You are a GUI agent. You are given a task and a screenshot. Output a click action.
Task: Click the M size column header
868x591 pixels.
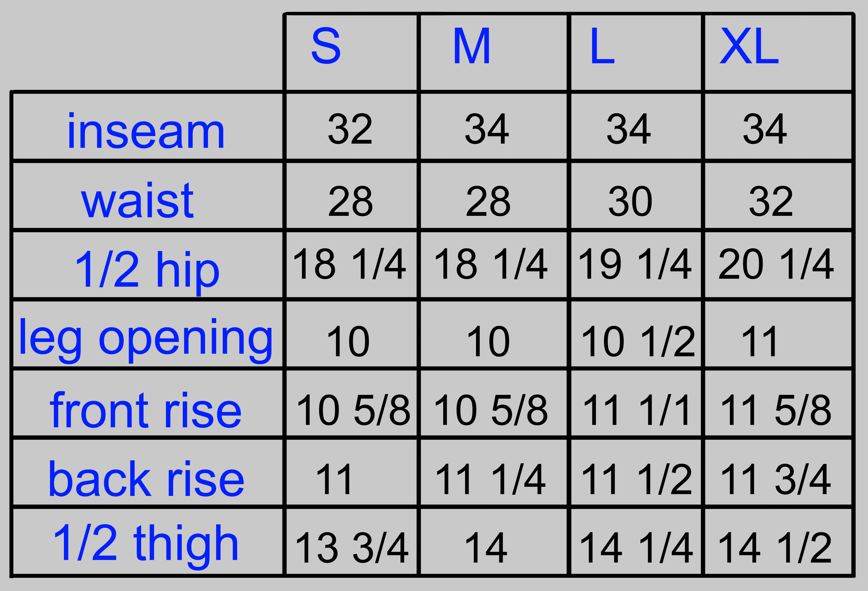pos(471,46)
